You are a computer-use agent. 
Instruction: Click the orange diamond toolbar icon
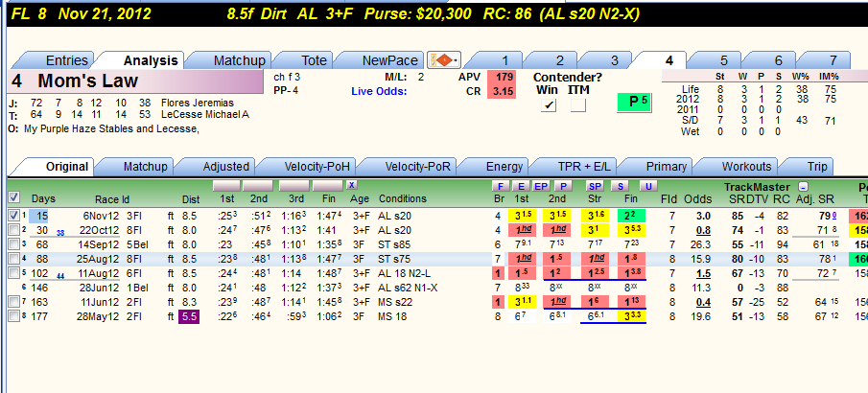443,59
